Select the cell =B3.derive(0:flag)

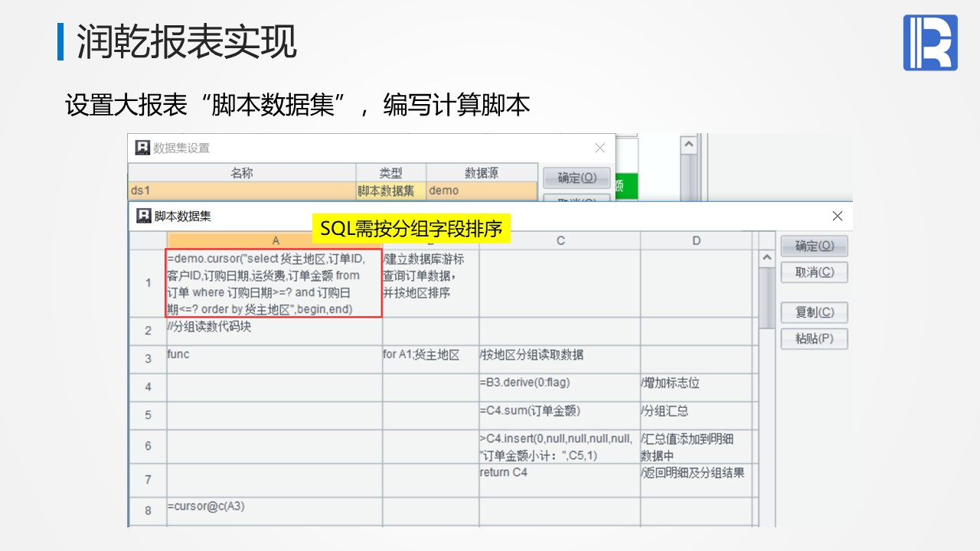560,387
